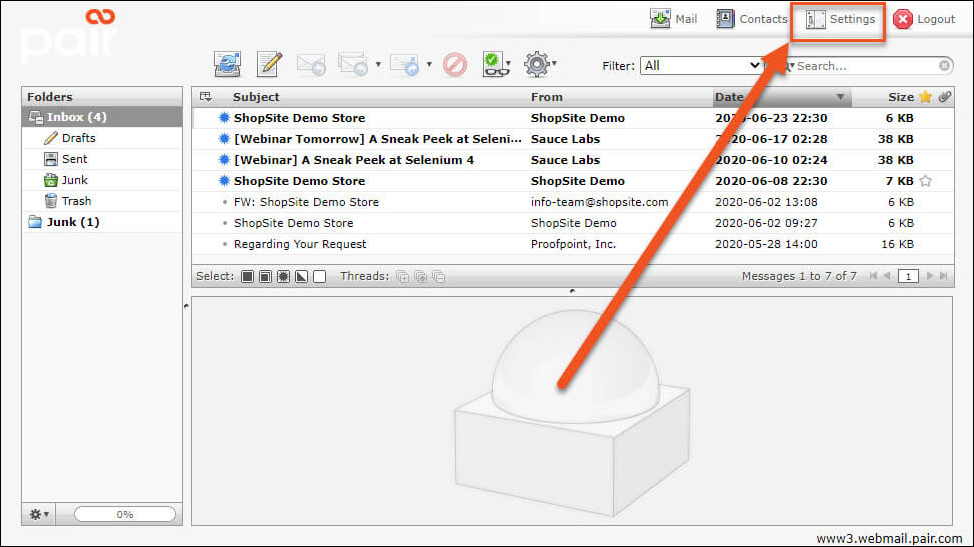Screen dimensions: 974x547
Task: Open the More actions gear icon
Action: [x=537, y=64]
